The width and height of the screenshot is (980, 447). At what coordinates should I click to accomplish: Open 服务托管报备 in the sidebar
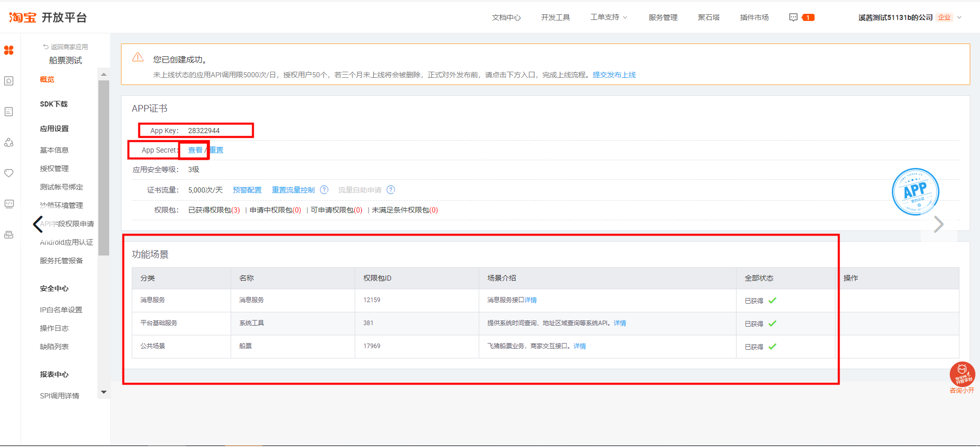[x=62, y=261]
